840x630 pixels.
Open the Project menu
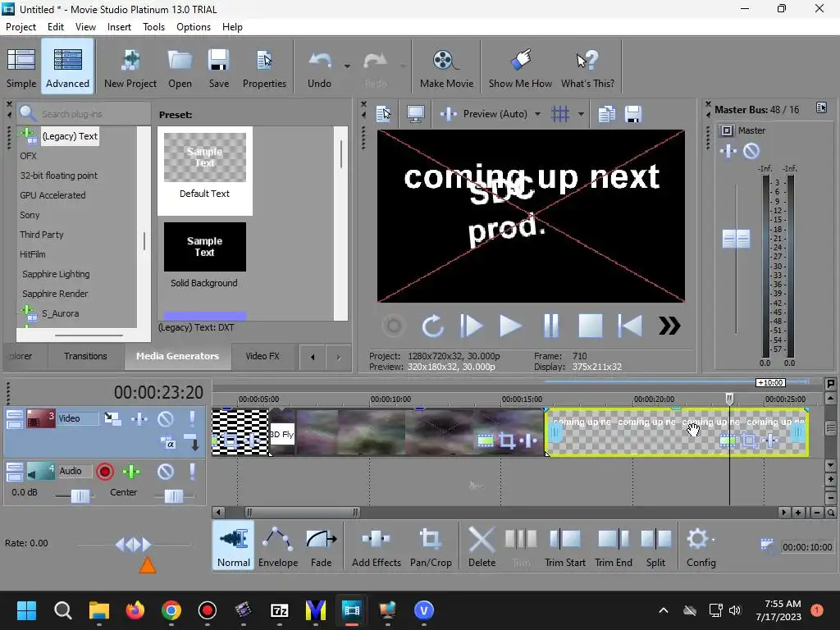[21, 27]
